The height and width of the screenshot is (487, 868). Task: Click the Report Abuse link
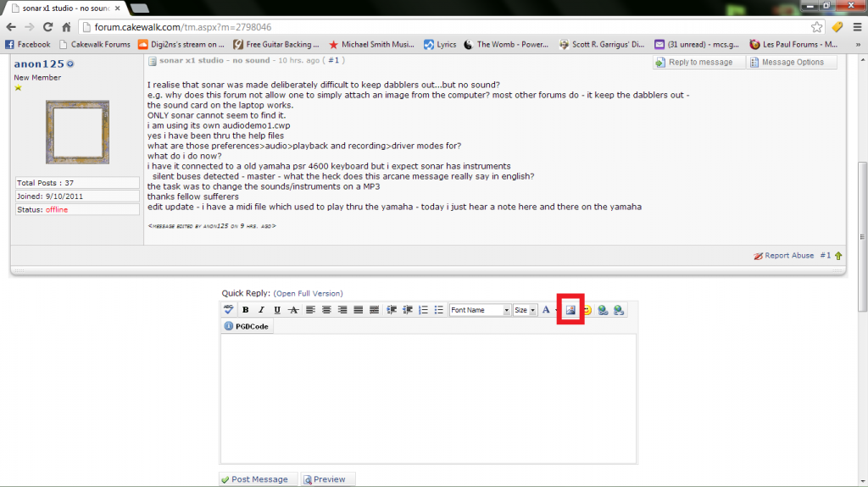pos(783,255)
